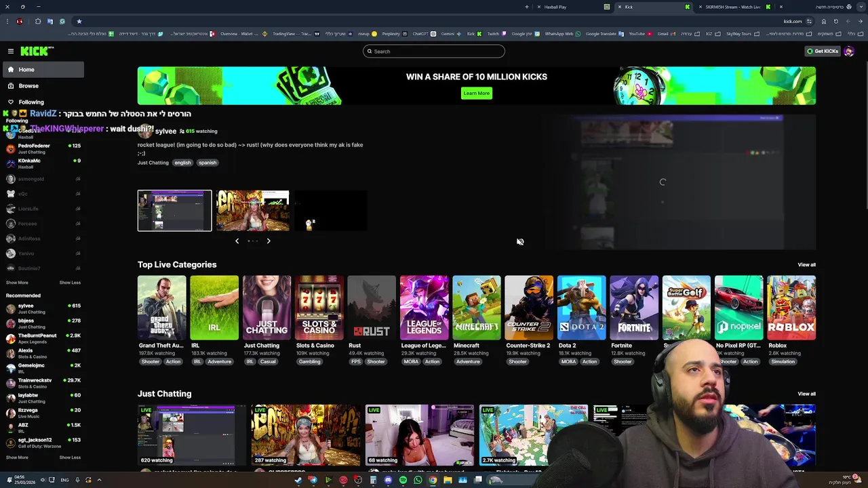Click the Get KICKs button

click(x=823, y=52)
